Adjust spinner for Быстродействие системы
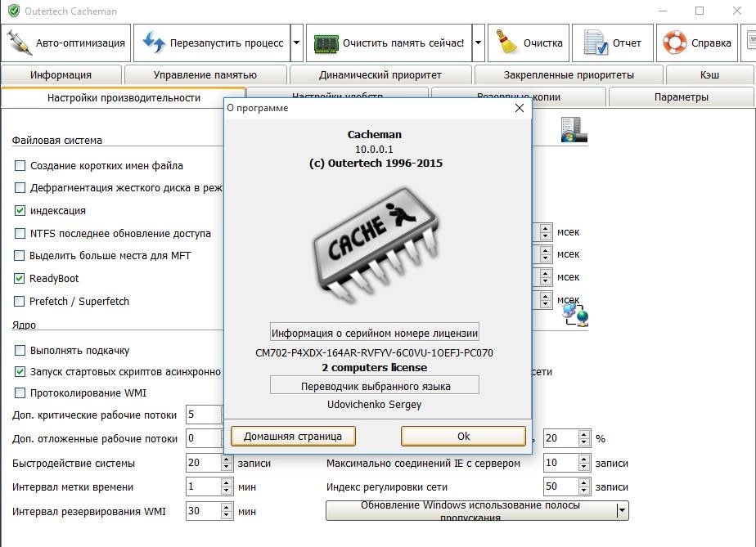Screen dimensions: 756x547 tap(227, 463)
